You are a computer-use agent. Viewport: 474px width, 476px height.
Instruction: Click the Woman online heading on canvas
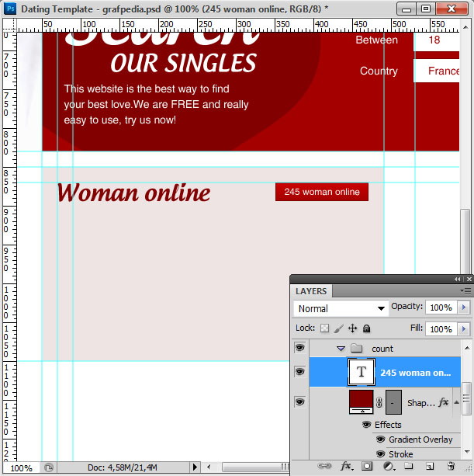coord(133,193)
